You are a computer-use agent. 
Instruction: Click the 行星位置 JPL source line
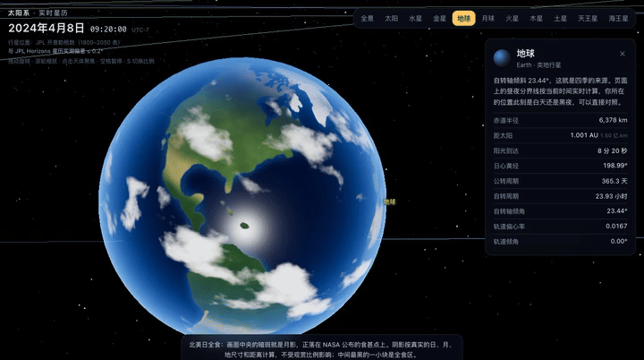point(64,42)
